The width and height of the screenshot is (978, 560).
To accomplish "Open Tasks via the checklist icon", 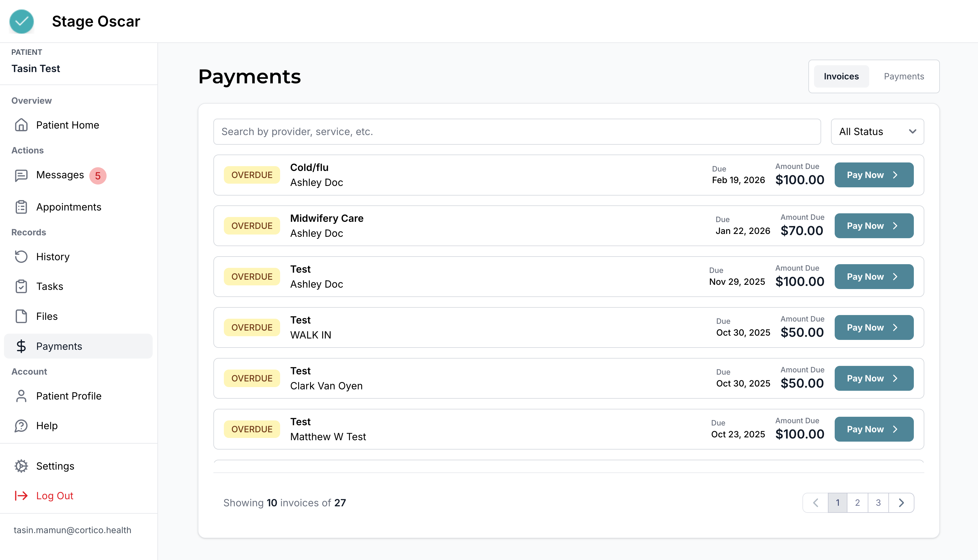I will pyautogui.click(x=21, y=286).
